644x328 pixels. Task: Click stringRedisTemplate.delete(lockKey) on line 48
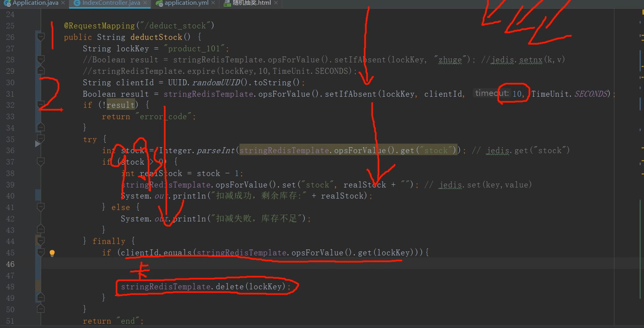(203, 287)
